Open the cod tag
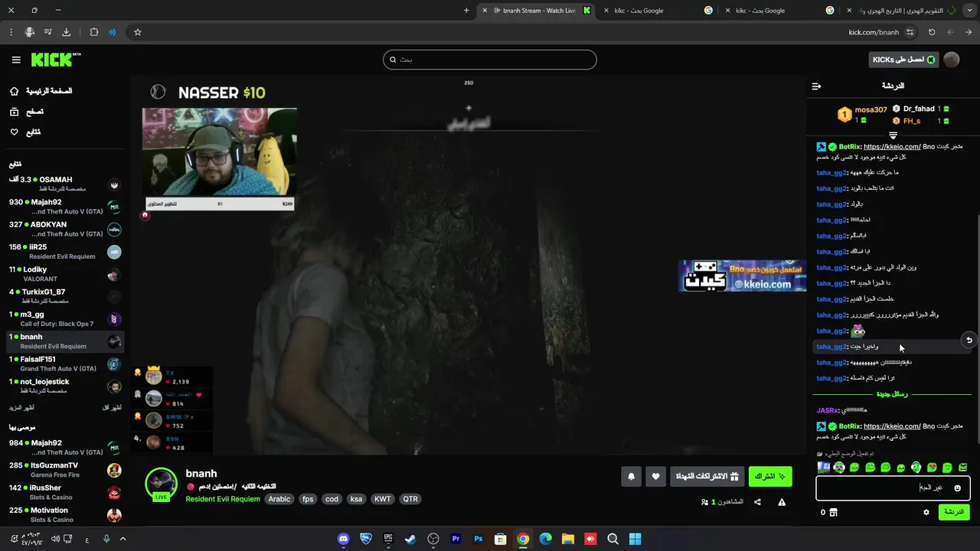The image size is (980, 551). [x=332, y=499]
